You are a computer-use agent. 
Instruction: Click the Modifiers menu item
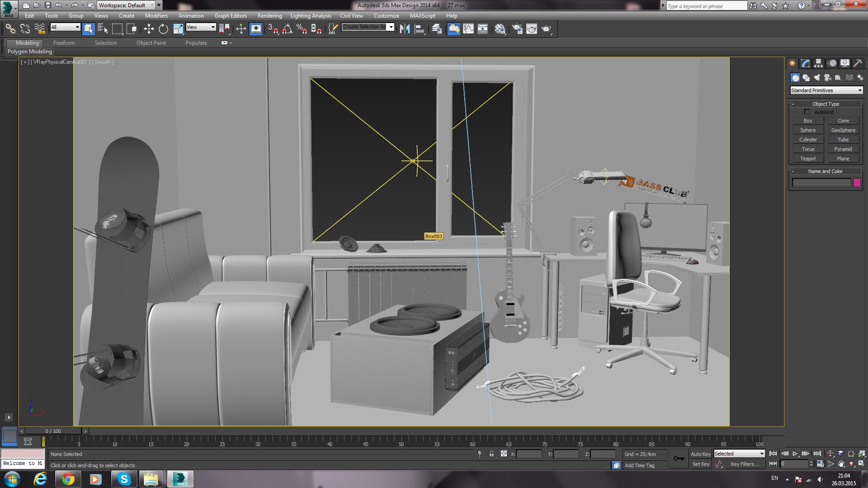coord(156,15)
